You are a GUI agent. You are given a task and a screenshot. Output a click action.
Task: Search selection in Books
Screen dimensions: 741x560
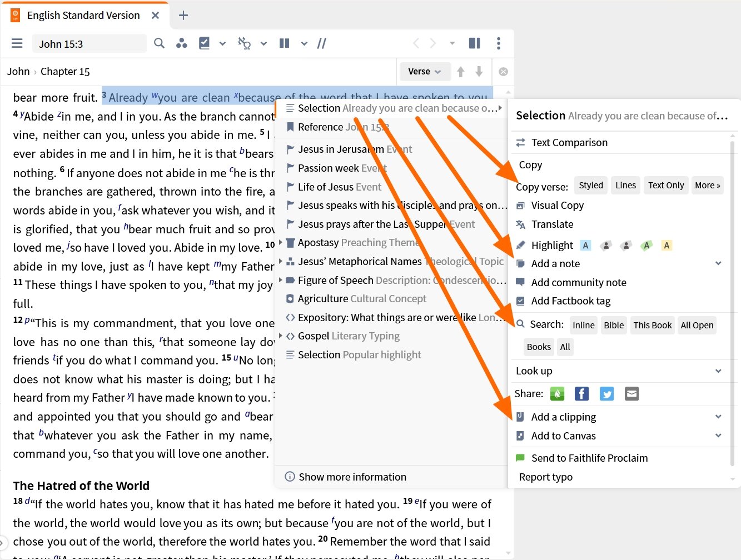click(539, 347)
